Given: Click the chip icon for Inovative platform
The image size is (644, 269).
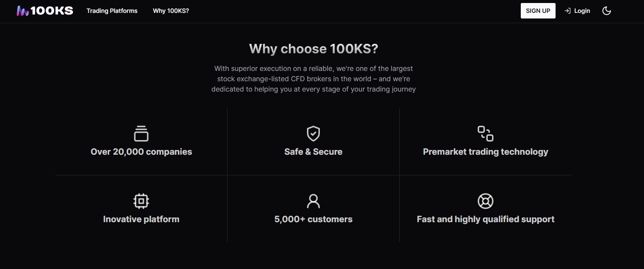Looking at the screenshot, I should 141,201.
